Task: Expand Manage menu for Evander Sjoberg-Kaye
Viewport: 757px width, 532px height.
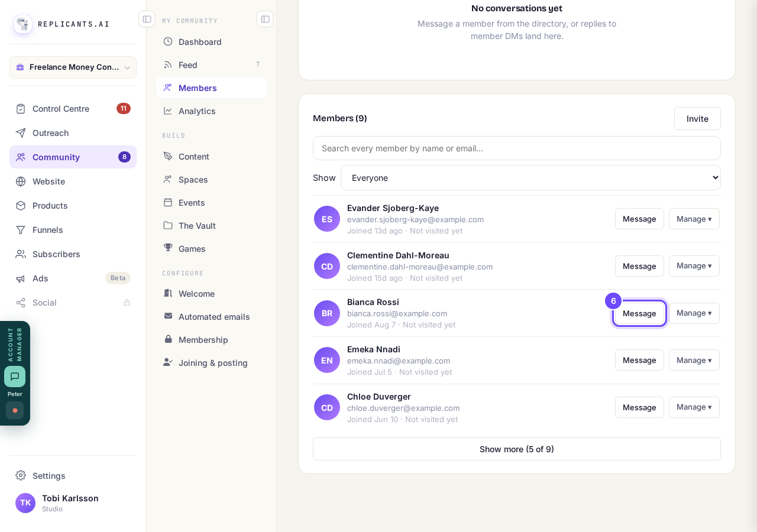Action: [694, 219]
